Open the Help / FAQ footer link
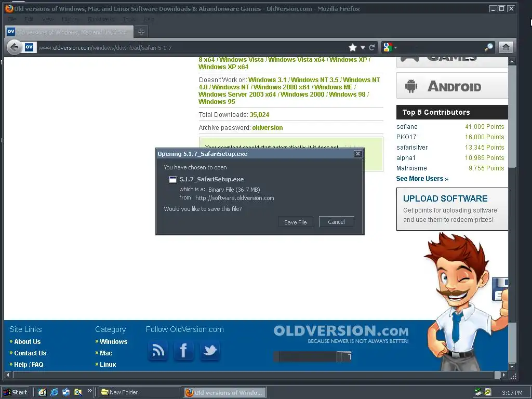Screen dimensions: 532x399 29,365
